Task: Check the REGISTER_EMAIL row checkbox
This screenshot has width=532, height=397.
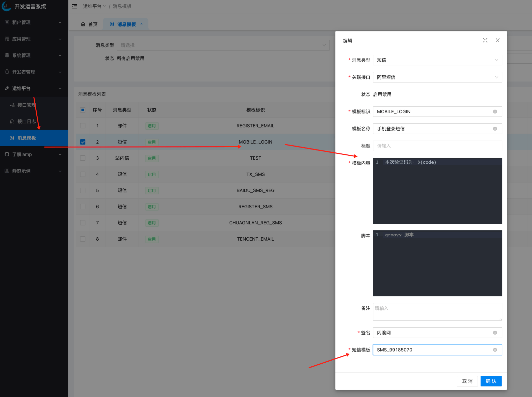Action: tap(83, 126)
